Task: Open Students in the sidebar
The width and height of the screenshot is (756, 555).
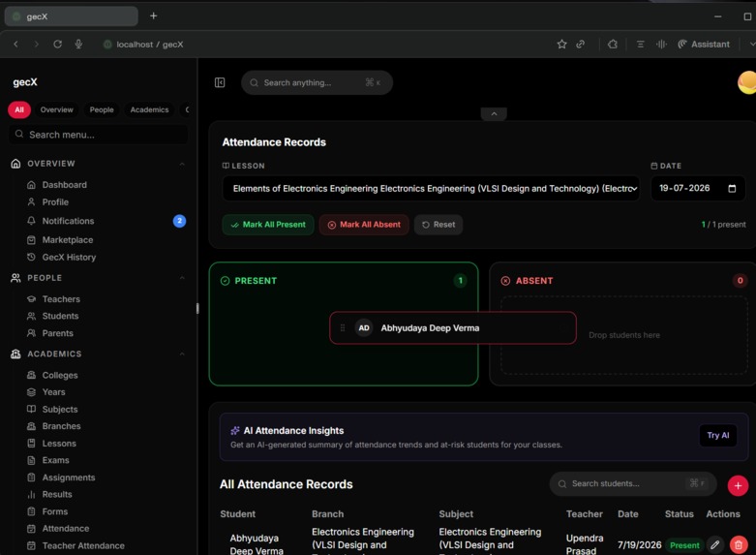Action: (x=60, y=316)
